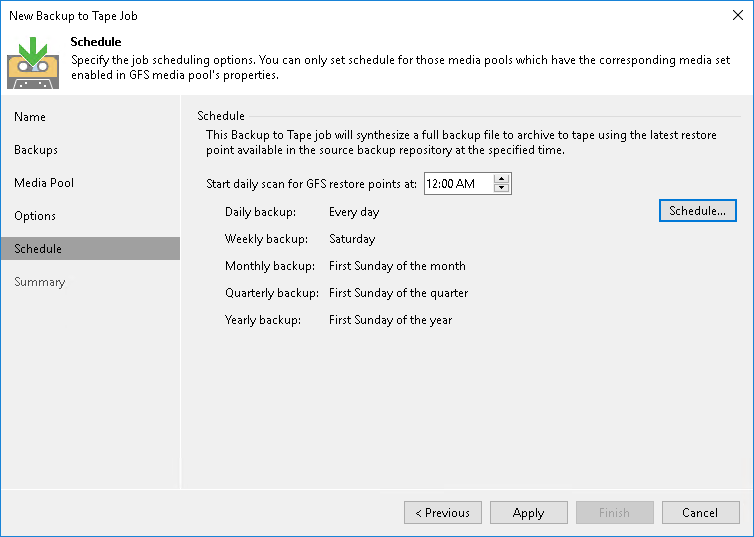Jump to the Summary step
754x537 pixels.
[x=39, y=282]
